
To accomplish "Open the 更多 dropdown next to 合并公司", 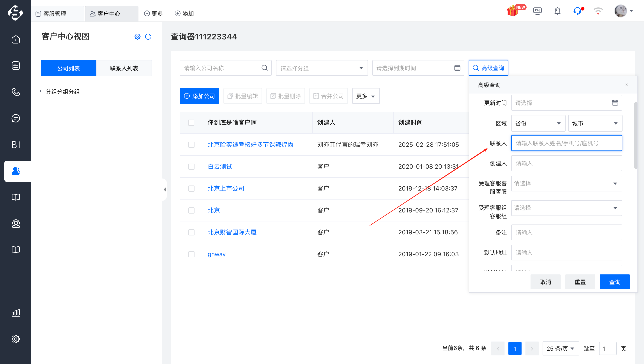I will point(366,96).
